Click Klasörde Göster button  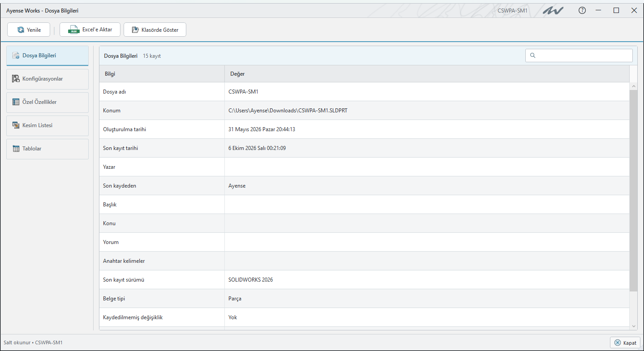click(x=155, y=30)
